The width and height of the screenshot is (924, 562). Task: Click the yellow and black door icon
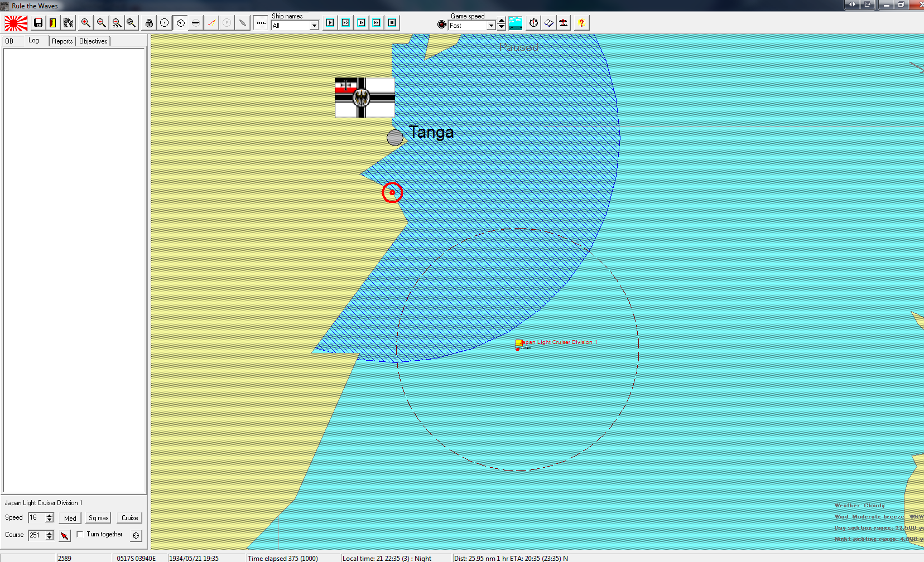pos(53,23)
